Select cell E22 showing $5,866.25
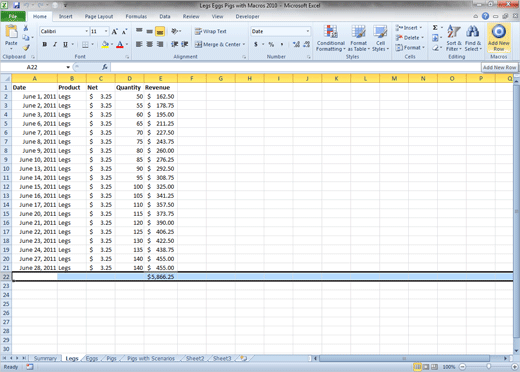This screenshot has width=520, height=372. tap(161, 277)
